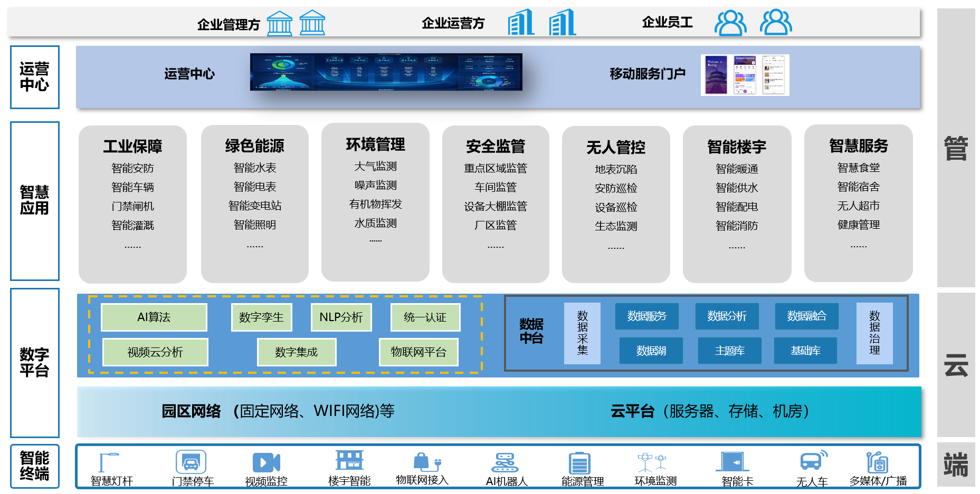980x494 pixels.
Task: Click the vertical 数据治理 box
Action: 875,333
